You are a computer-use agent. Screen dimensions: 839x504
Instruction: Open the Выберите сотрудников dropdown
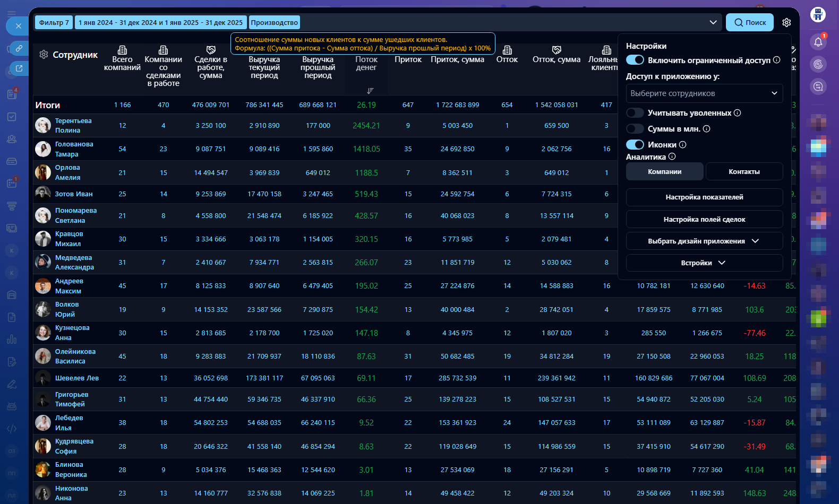click(704, 93)
